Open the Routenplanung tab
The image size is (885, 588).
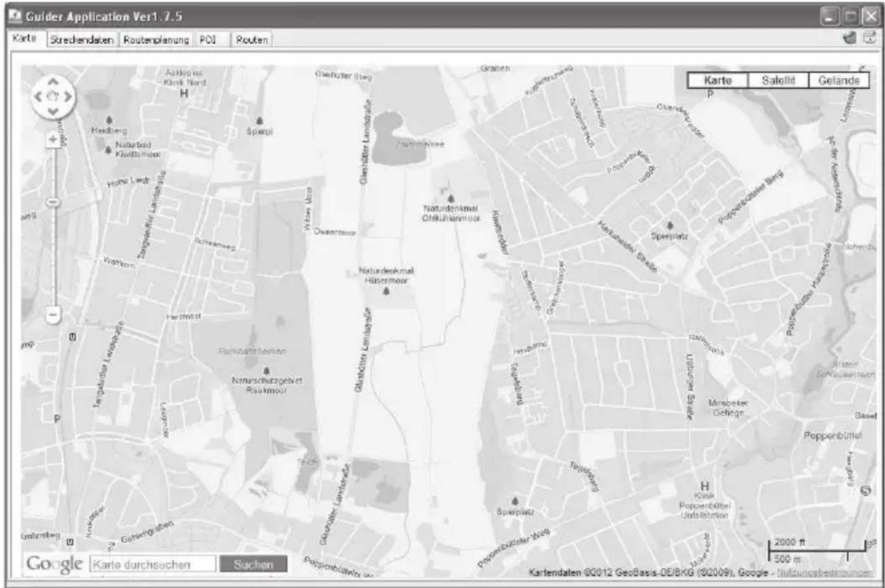(x=156, y=39)
